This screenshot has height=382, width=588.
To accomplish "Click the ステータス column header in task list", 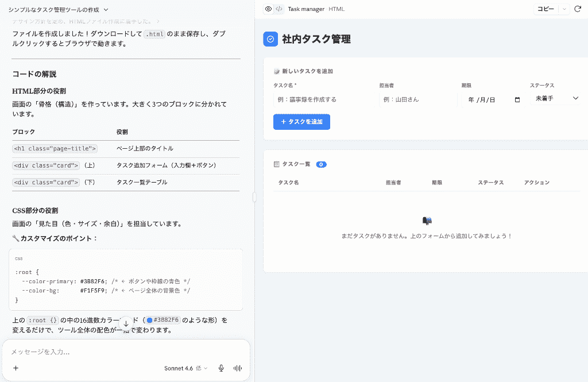I will click(x=490, y=182).
